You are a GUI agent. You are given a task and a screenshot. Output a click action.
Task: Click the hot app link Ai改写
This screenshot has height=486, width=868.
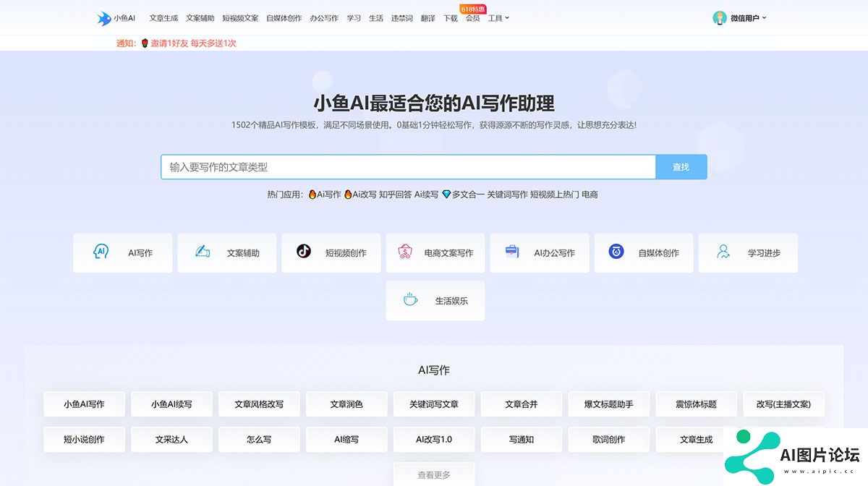[360, 195]
